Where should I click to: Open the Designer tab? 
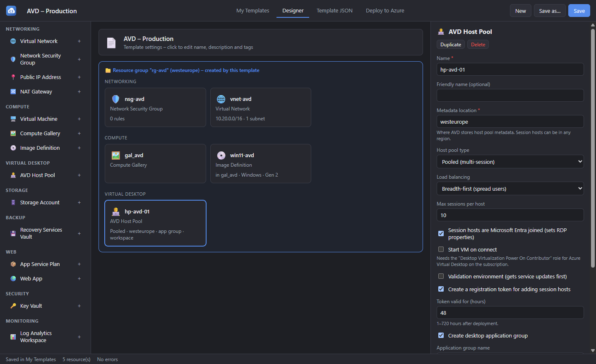pyautogui.click(x=293, y=11)
